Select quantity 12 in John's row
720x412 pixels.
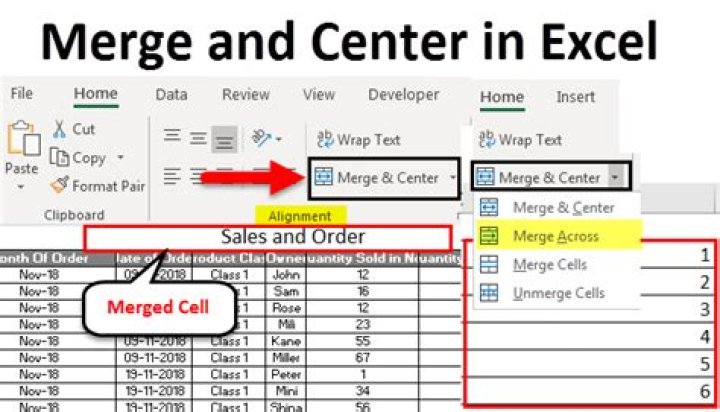pyautogui.click(x=362, y=275)
